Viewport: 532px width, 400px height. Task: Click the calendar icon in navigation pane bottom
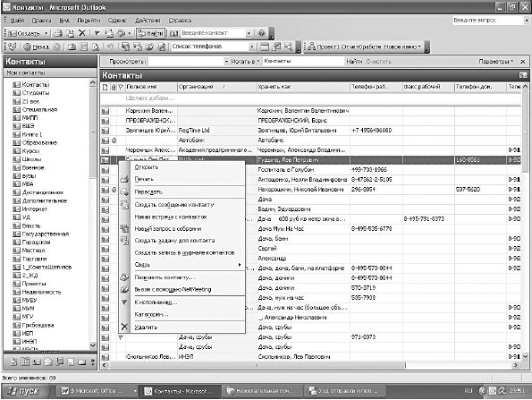pyautogui.click(x=25, y=362)
